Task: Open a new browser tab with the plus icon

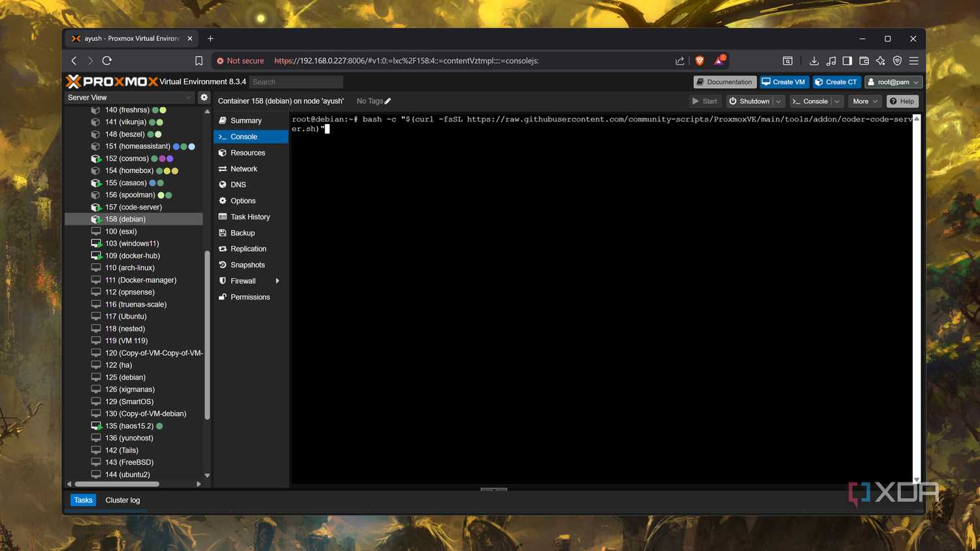Action: pyautogui.click(x=210, y=39)
